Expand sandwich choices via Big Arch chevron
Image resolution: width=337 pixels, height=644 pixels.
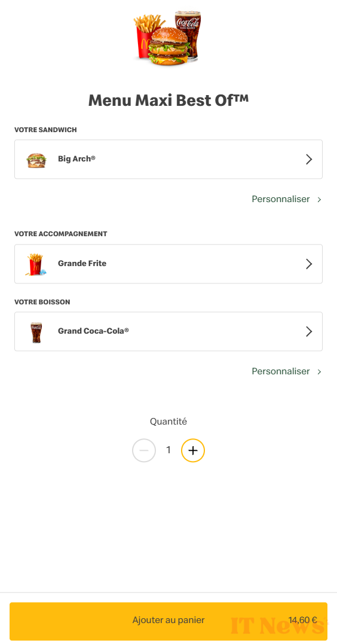pyautogui.click(x=309, y=160)
